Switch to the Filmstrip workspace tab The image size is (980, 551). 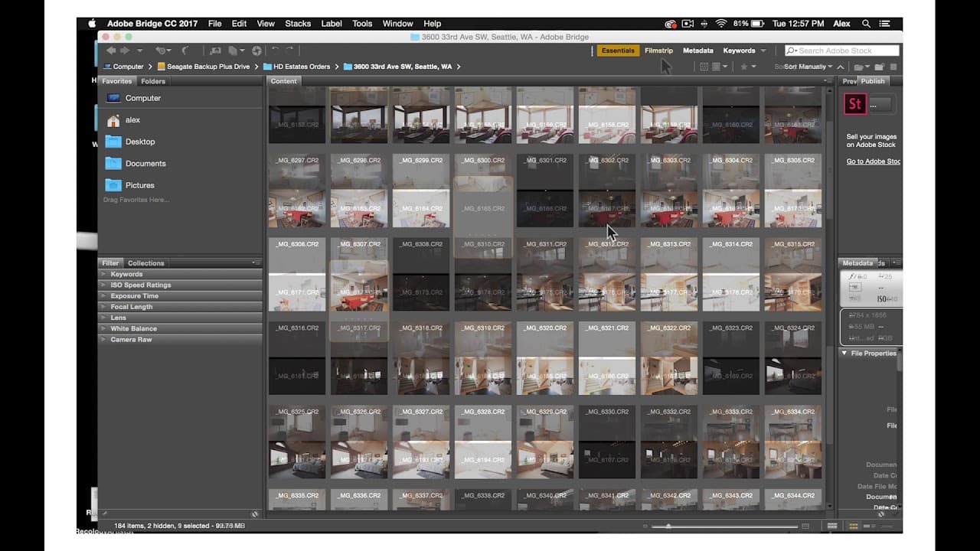658,50
